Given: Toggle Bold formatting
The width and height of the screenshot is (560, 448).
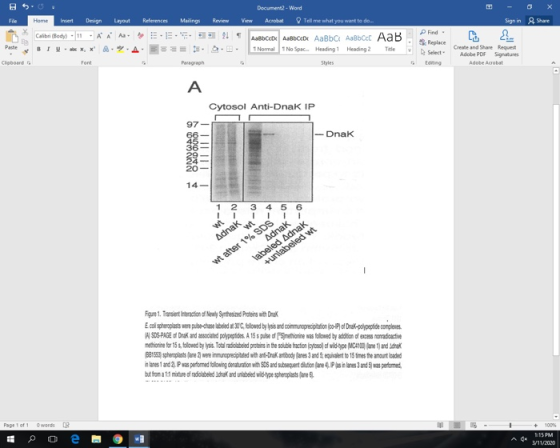Looking at the screenshot, I should tap(39, 49).
